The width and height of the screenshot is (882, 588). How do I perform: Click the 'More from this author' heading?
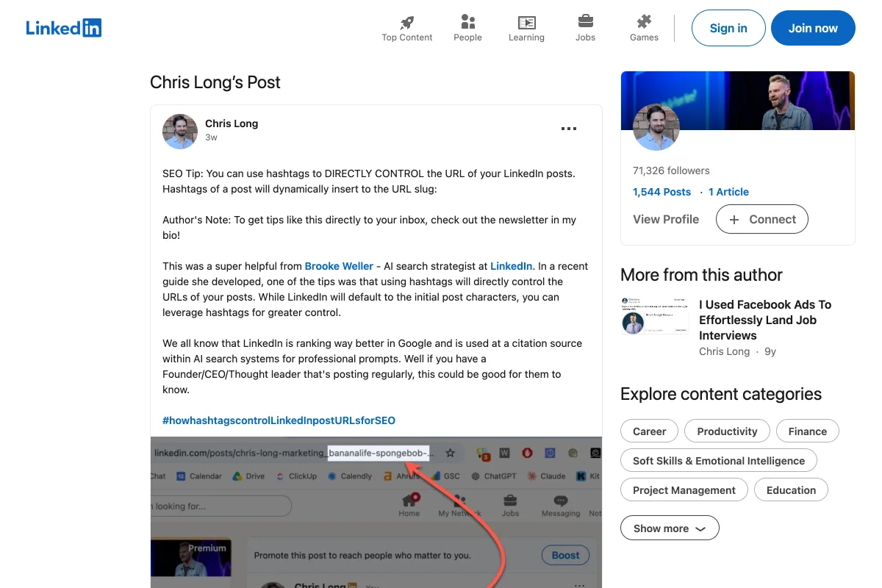pos(701,275)
